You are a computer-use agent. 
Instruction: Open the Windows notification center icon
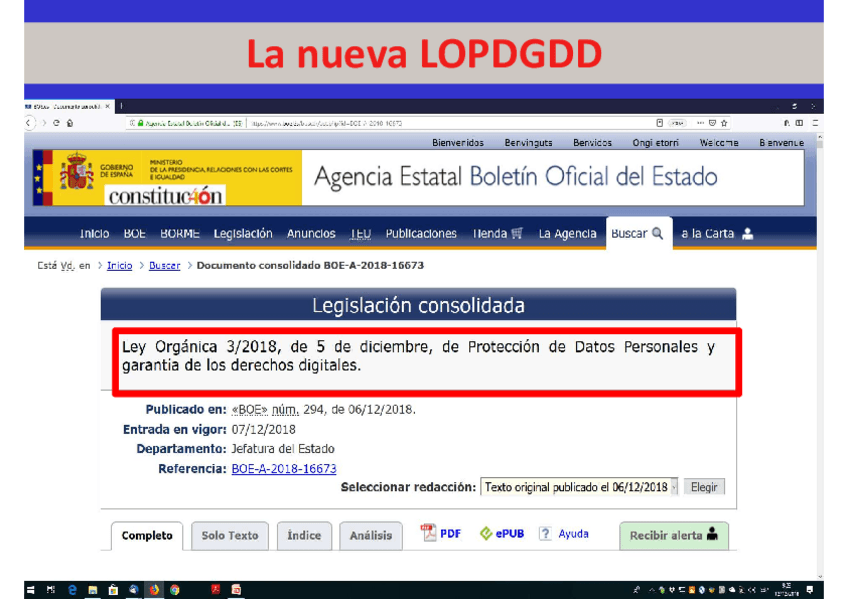pos(810,590)
